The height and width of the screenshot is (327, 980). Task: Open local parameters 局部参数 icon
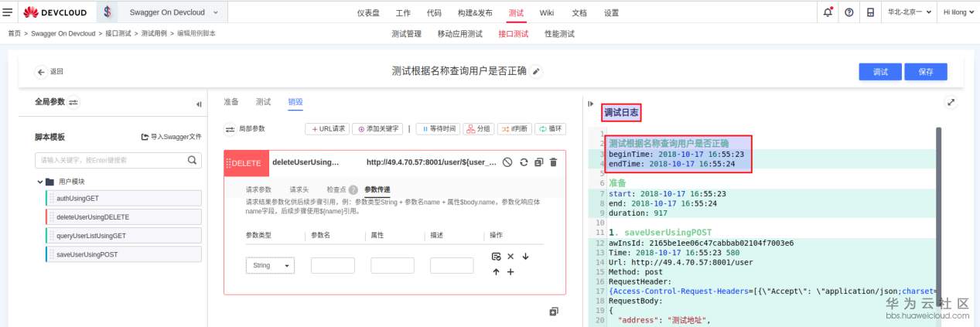click(x=229, y=129)
